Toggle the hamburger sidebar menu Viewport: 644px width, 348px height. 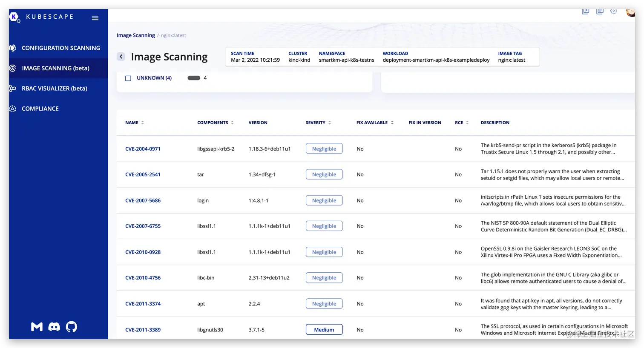pyautogui.click(x=95, y=18)
